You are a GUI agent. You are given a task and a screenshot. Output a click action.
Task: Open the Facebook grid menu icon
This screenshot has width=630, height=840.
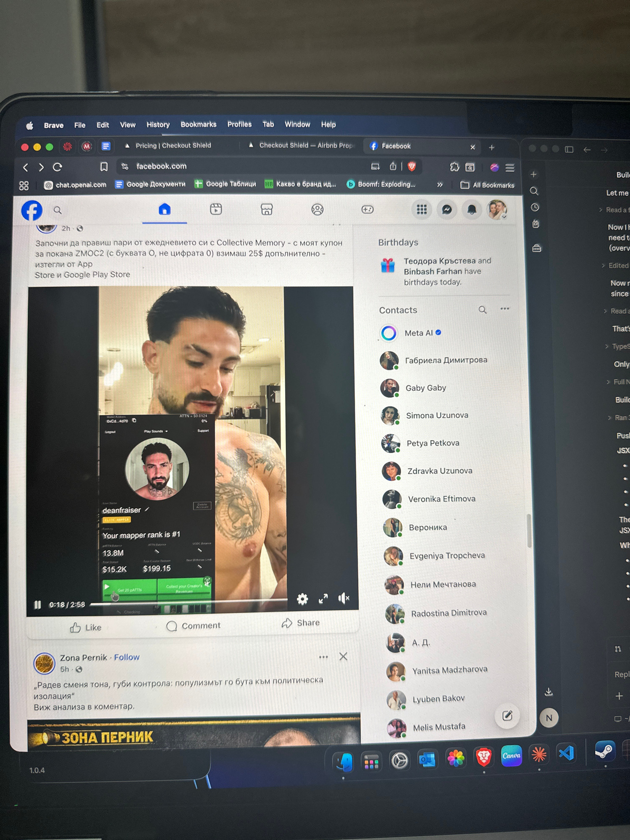click(421, 210)
